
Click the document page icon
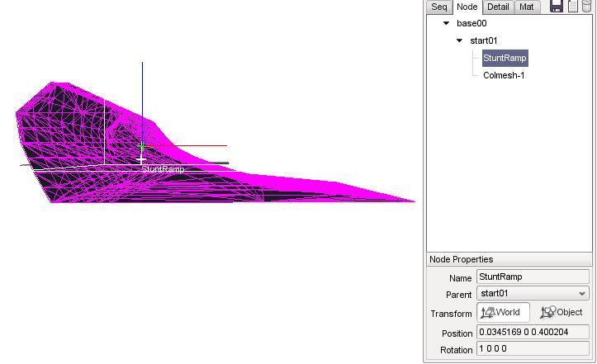(573, 6)
